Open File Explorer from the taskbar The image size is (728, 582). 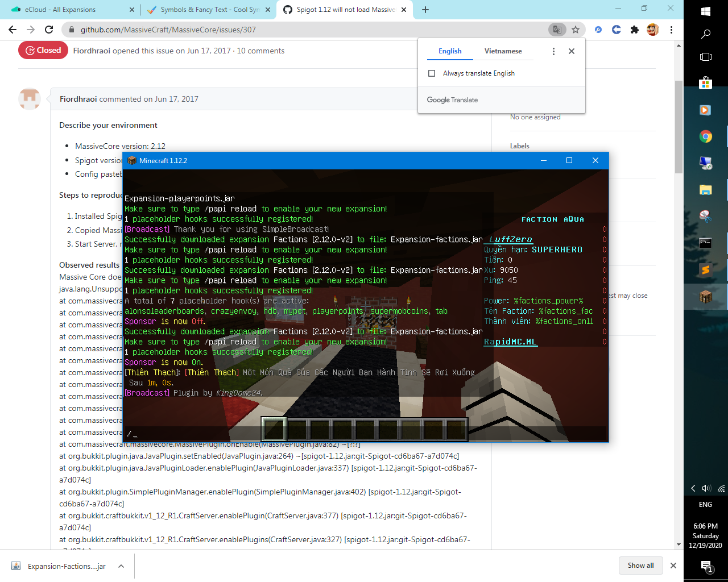[706, 190]
